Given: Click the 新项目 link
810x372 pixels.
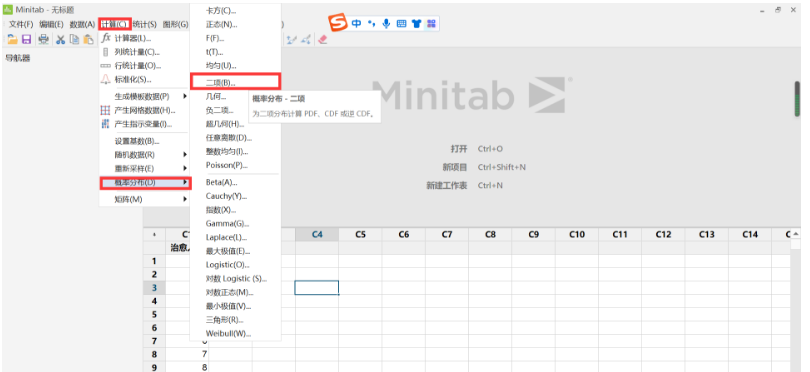Looking at the screenshot, I should (x=455, y=167).
